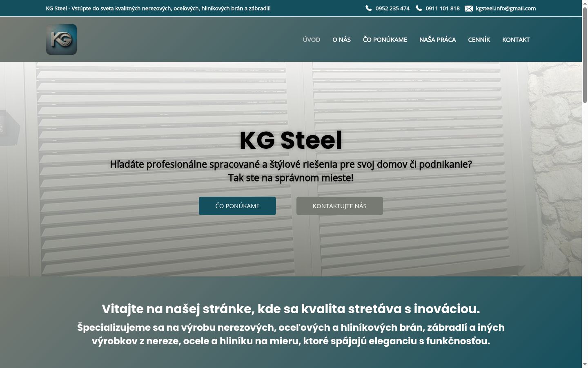Click the teal ČO PONÚKAME hero button
This screenshot has width=588, height=368.
pos(237,206)
